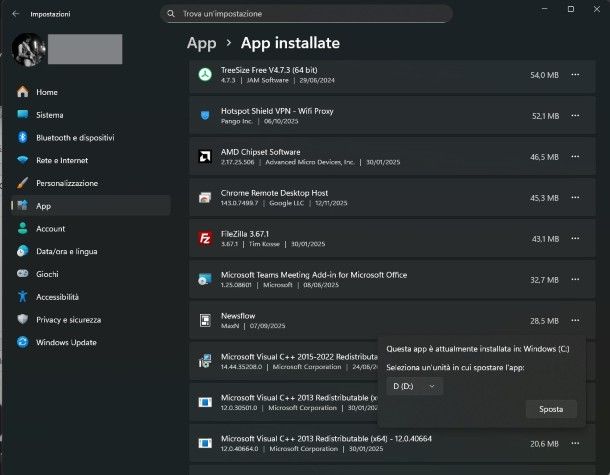The image size is (610, 475).
Task: Click the Chrome Remote Desktop Host icon
Action: click(205, 198)
